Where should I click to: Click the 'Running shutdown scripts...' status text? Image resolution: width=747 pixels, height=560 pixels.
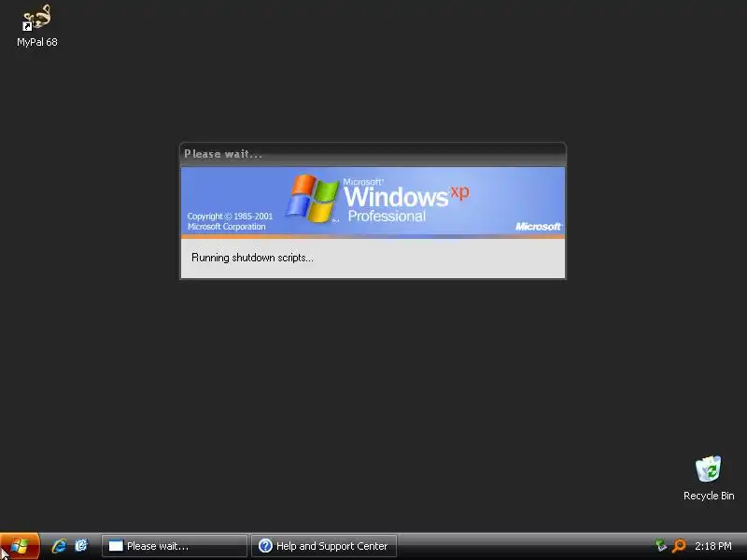tap(252, 258)
